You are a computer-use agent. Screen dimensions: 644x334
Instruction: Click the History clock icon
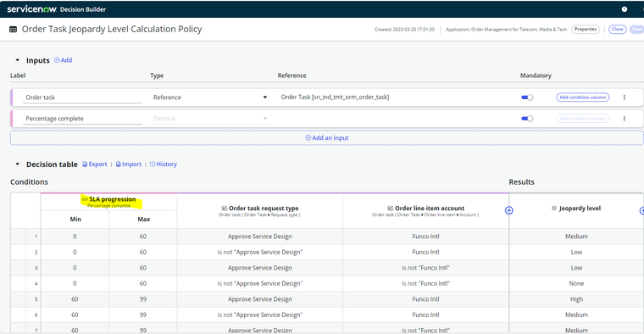point(153,164)
